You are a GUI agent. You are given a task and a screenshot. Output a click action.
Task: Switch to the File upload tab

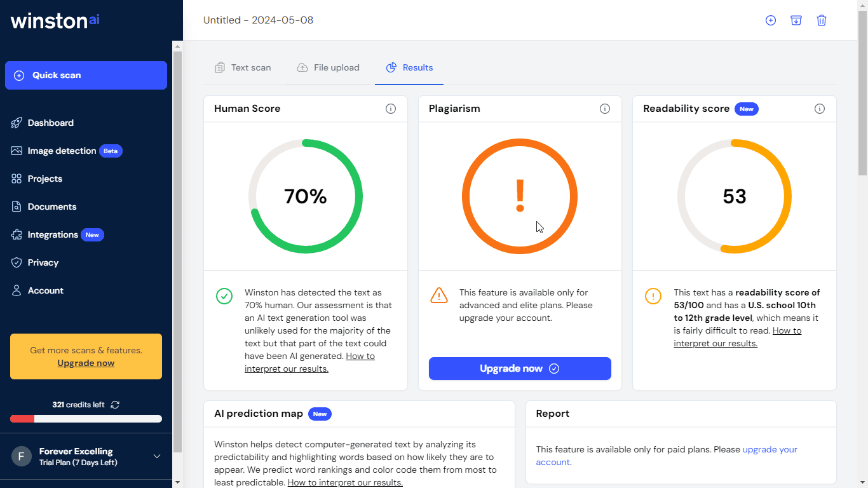click(x=329, y=67)
